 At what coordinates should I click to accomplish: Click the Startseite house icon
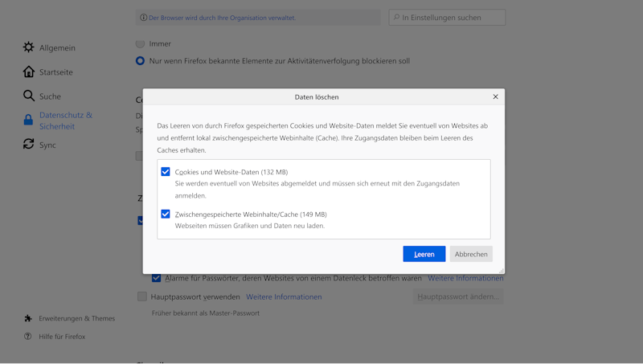click(x=28, y=72)
